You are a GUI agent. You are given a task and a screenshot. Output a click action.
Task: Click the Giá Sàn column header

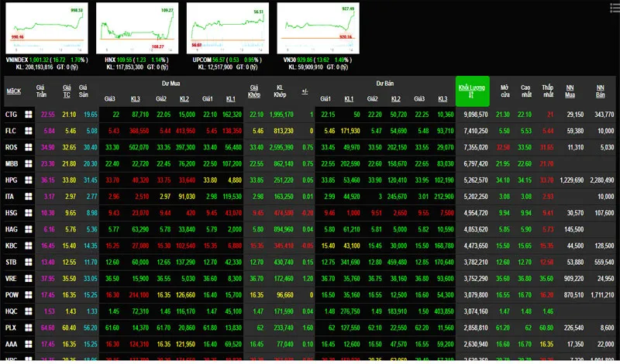click(x=83, y=91)
